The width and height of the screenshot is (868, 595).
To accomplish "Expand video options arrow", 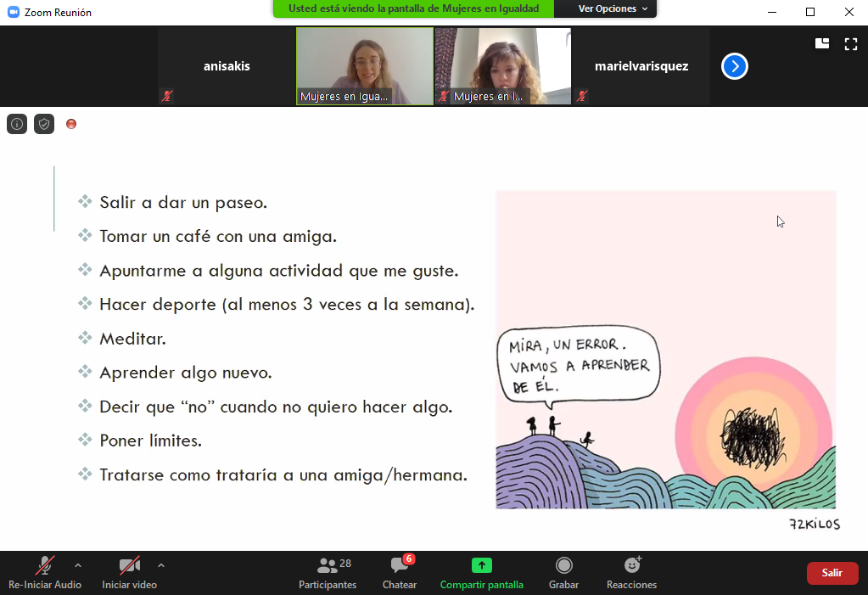I will [161, 565].
